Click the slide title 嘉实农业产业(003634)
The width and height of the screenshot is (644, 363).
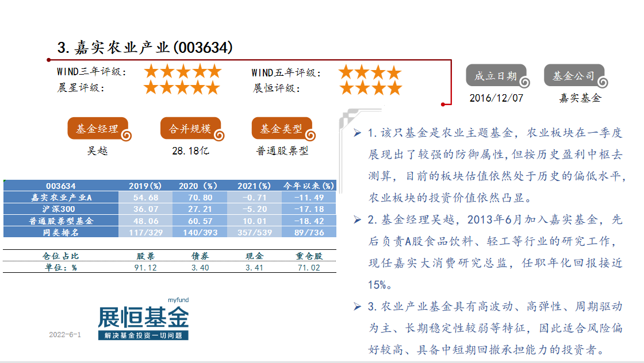[145, 47]
